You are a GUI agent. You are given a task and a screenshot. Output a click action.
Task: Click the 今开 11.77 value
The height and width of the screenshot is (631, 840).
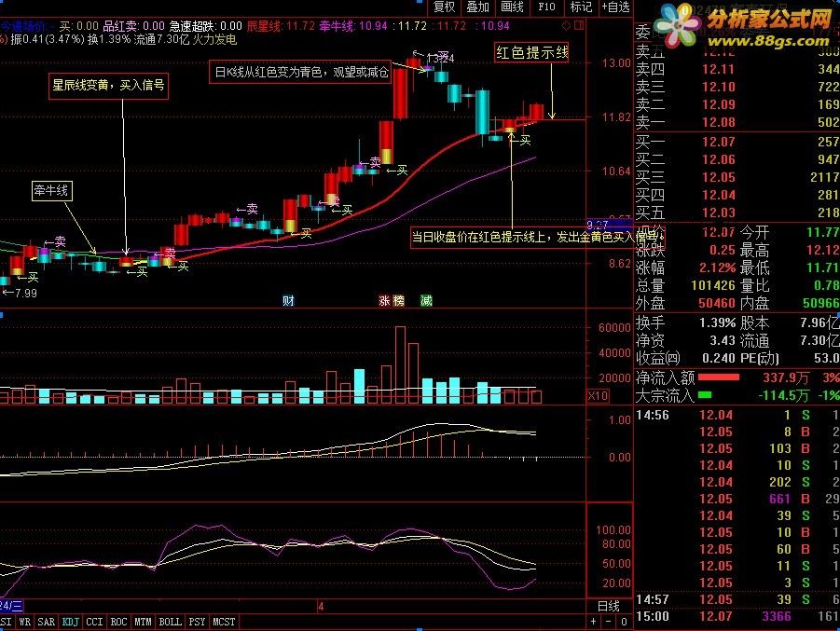click(823, 232)
